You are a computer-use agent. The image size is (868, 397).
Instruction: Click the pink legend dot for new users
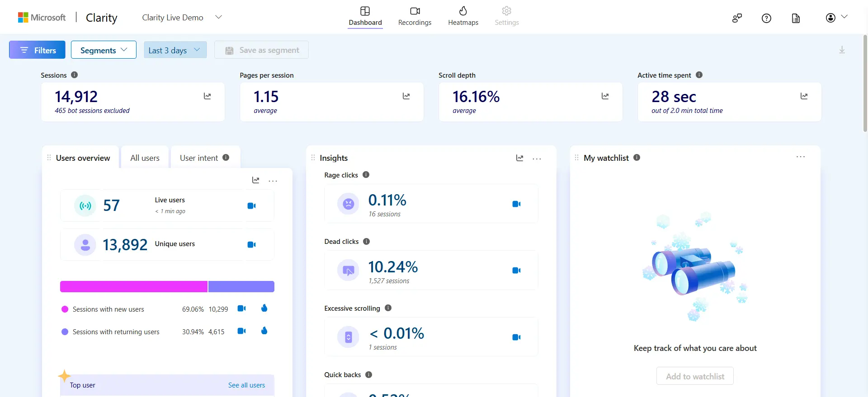(65, 309)
